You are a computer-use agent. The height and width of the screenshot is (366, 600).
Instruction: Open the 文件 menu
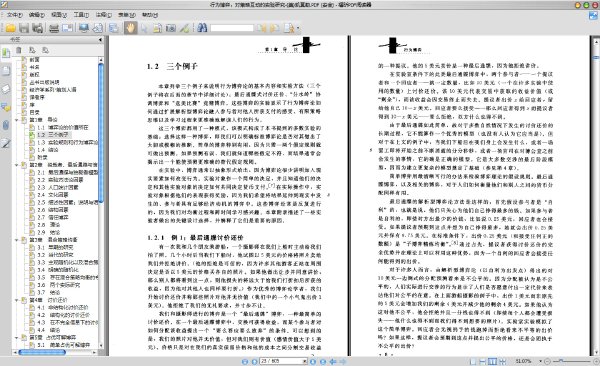tap(15, 15)
